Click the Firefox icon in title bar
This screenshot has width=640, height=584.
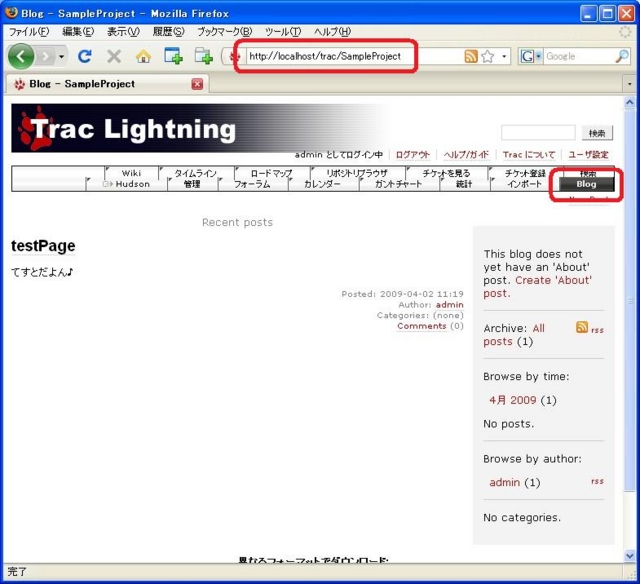[11, 12]
